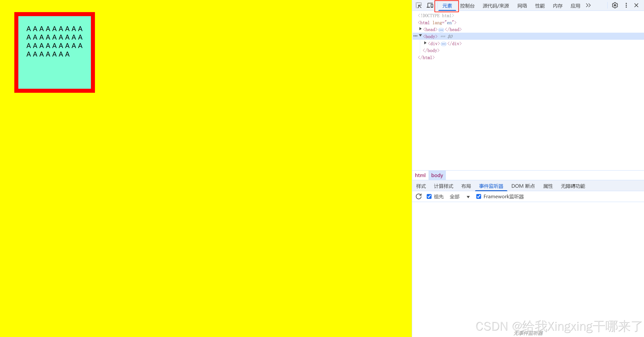Disable the Framework监听器 checkbox
This screenshot has width=644, height=337.
479,196
